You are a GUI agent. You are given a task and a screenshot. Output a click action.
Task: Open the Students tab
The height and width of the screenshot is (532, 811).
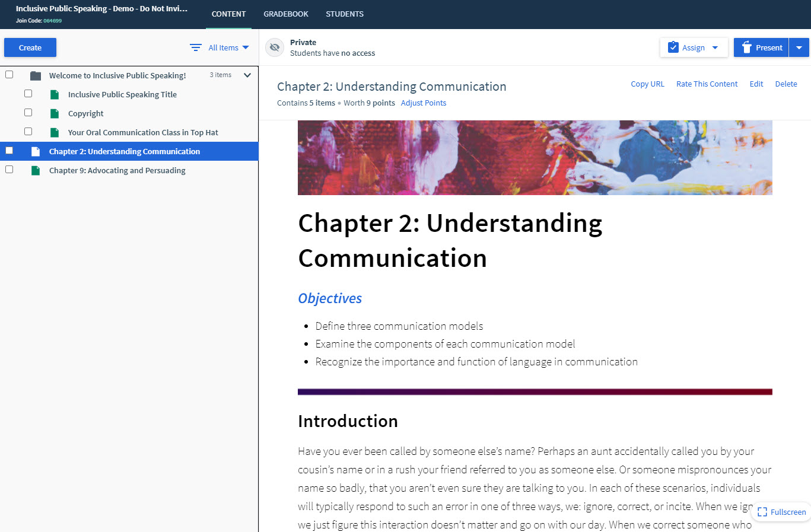pos(345,14)
